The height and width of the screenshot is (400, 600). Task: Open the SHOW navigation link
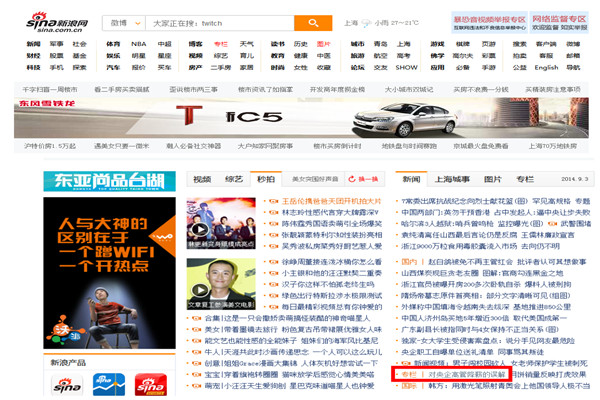coord(406,67)
